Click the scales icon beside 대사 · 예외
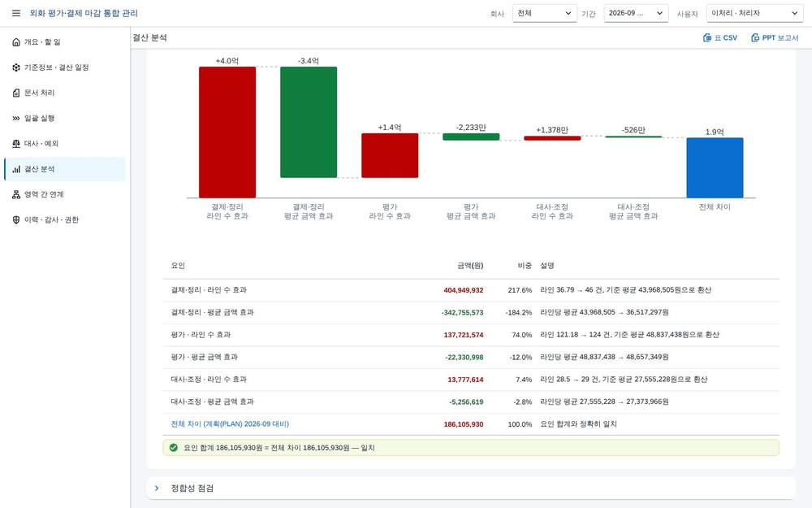Viewport: 812px width, 508px height. point(16,144)
